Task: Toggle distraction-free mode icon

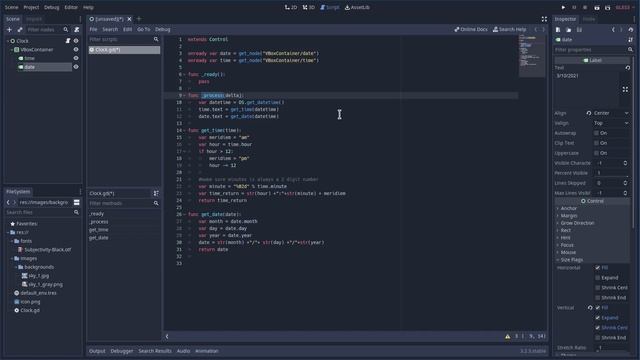Action: tap(544, 19)
